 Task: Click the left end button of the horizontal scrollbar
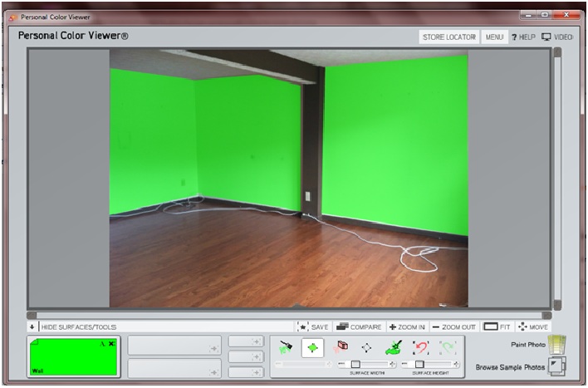pyautogui.click(x=32, y=316)
